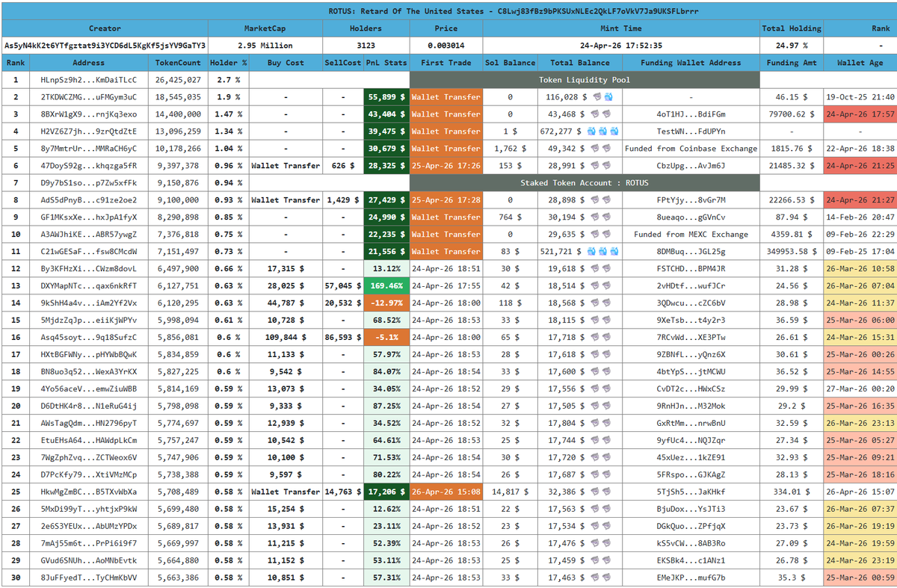Click the Funding Wallet Address column header
Image resolution: width=897 pixels, height=588 pixels.
[x=691, y=63]
